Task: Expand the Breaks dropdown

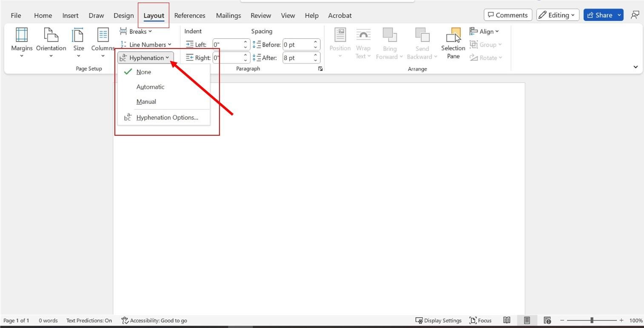Action: pyautogui.click(x=136, y=31)
